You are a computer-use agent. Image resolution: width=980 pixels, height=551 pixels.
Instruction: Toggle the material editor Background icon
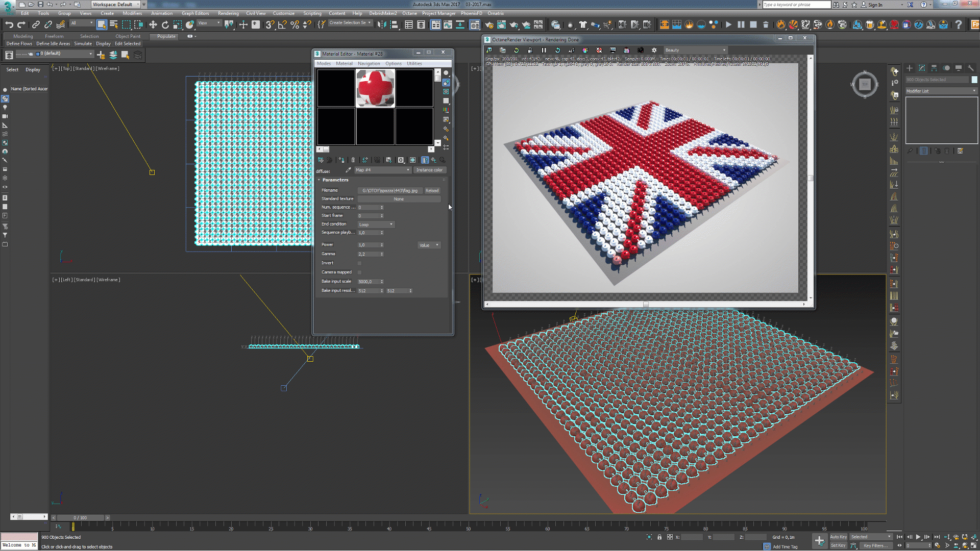point(446,91)
